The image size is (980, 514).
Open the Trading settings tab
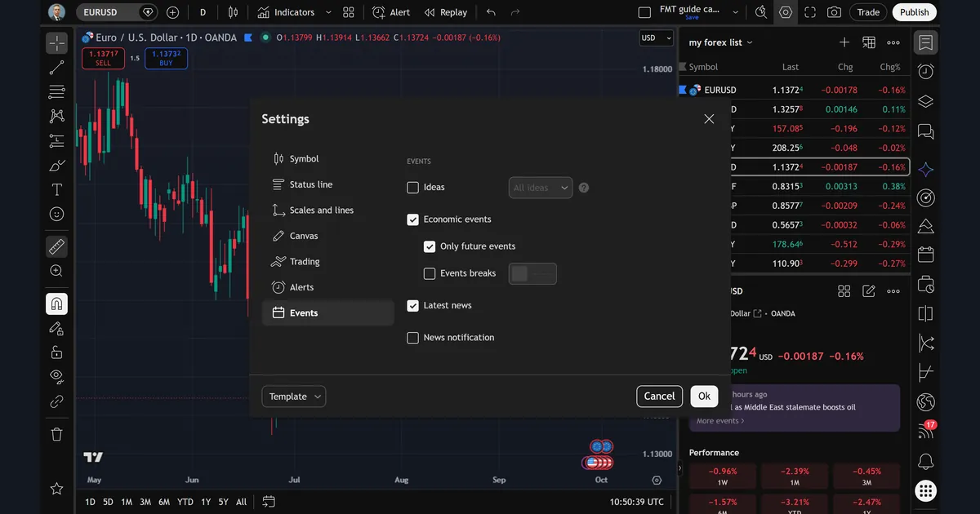[x=328, y=262]
